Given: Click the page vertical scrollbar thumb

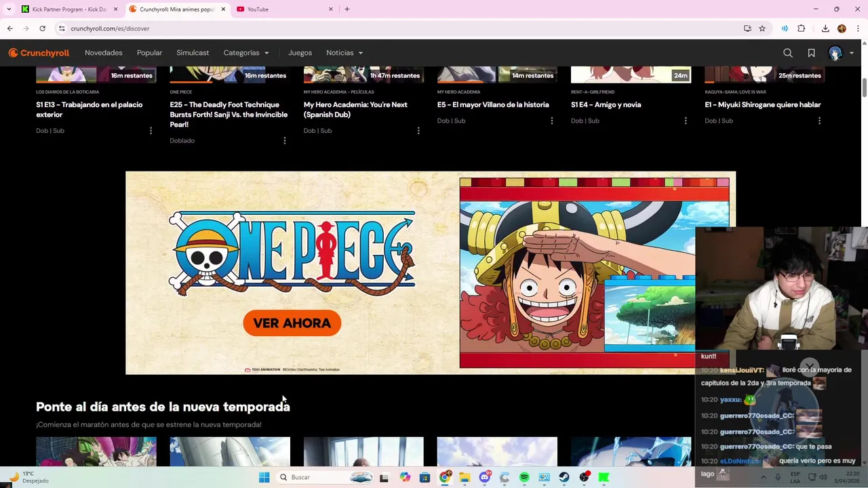Looking at the screenshot, I should (864, 88).
